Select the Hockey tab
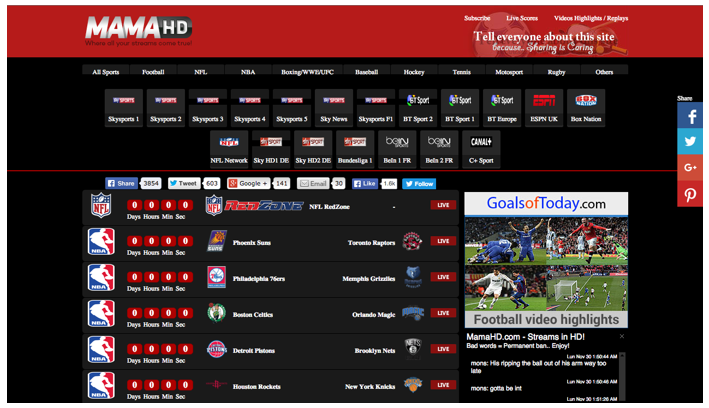This screenshot has width=709, height=408. (414, 72)
